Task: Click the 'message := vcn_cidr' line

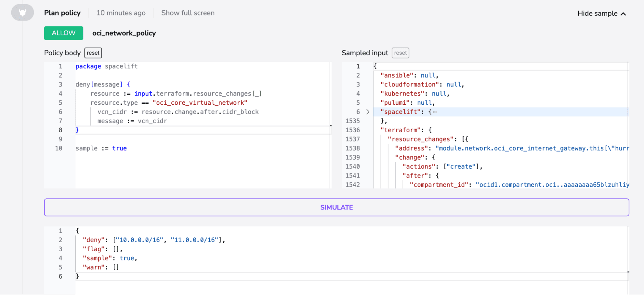Action: click(x=132, y=121)
